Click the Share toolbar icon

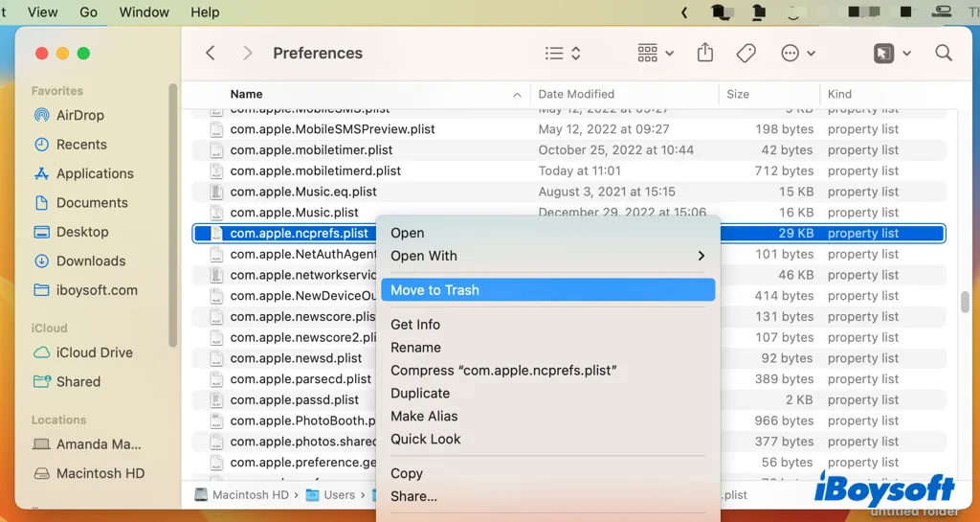705,54
